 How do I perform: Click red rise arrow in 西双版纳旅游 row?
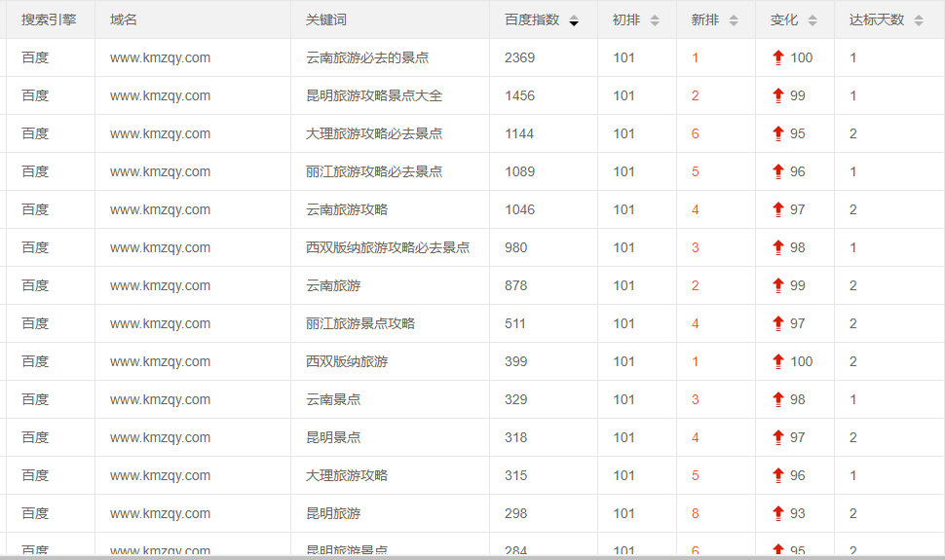(x=777, y=362)
